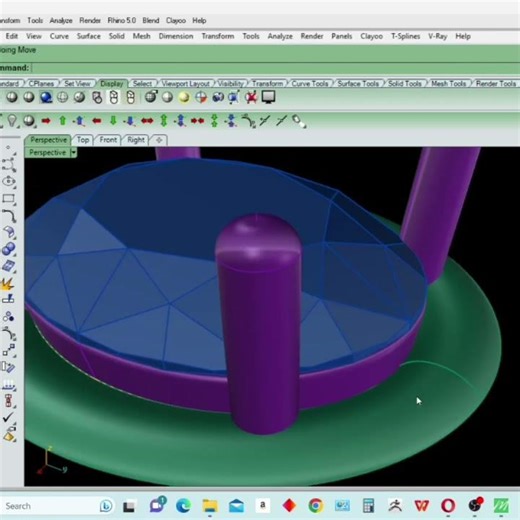Open the Render Tools toolbar tab

[x=496, y=83]
